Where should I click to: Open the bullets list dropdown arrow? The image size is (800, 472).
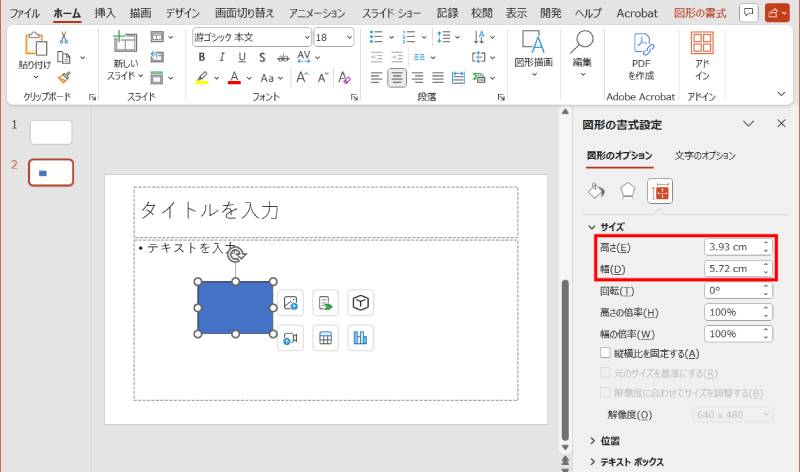click(391, 37)
